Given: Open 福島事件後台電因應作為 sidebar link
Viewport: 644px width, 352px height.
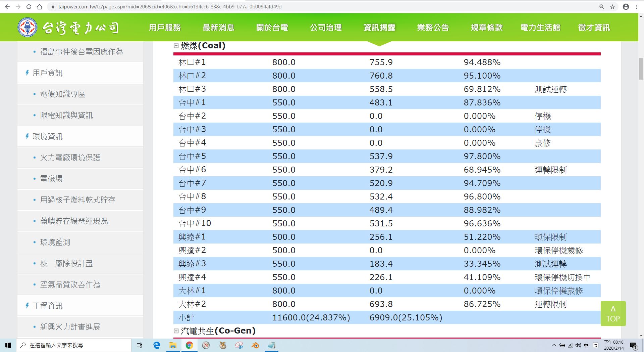Looking at the screenshot, I should tap(82, 52).
